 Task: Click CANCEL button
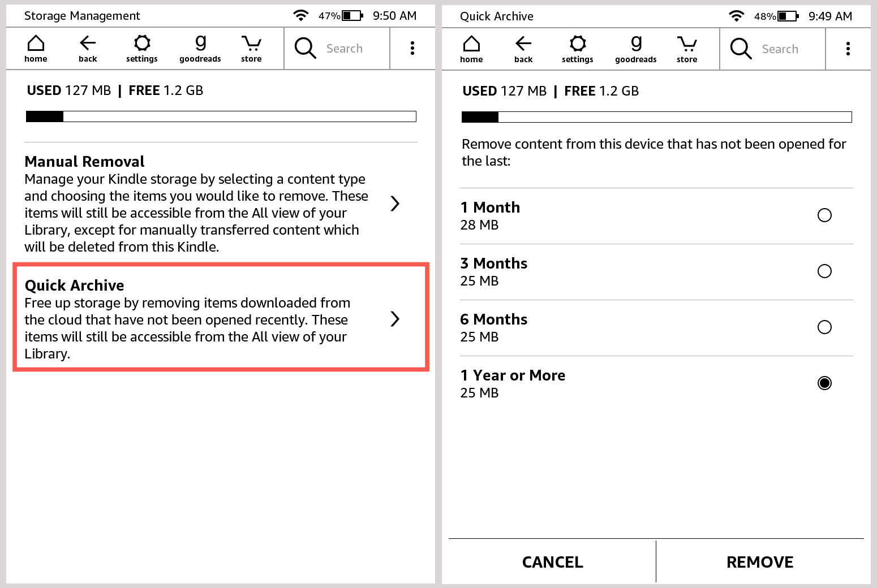(552, 562)
